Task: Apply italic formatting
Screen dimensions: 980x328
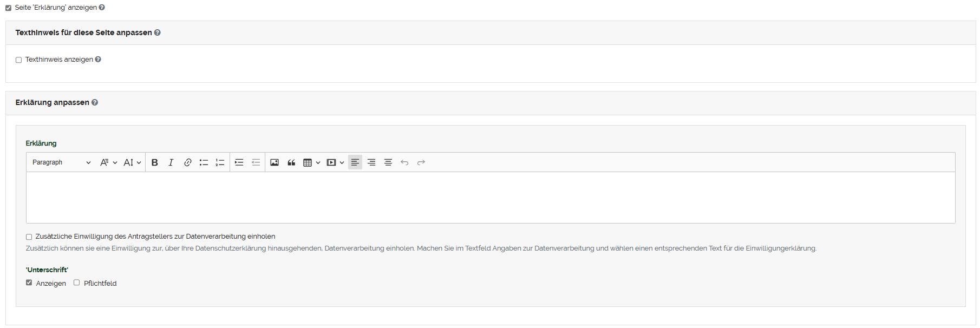Action: click(171, 162)
